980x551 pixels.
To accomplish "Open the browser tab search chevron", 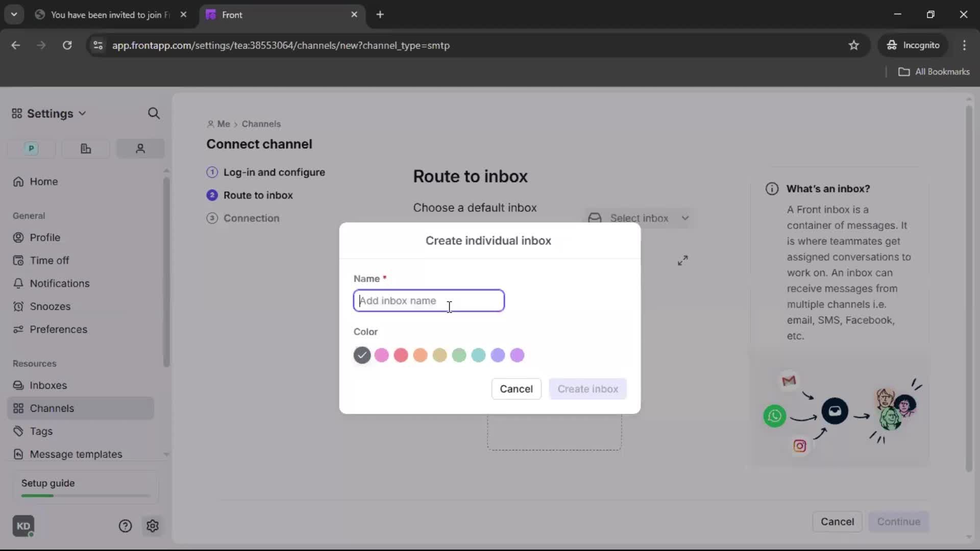I will 14,14.
